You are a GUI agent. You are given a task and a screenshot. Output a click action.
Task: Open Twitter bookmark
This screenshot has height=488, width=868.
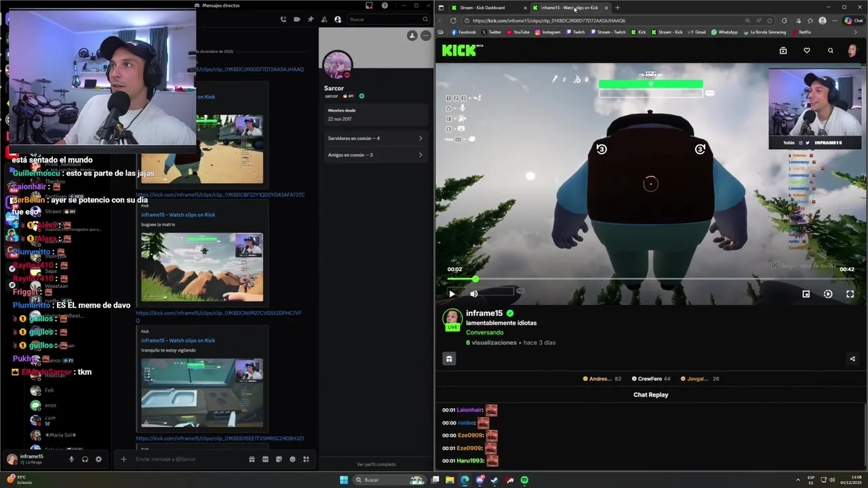point(492,32)
